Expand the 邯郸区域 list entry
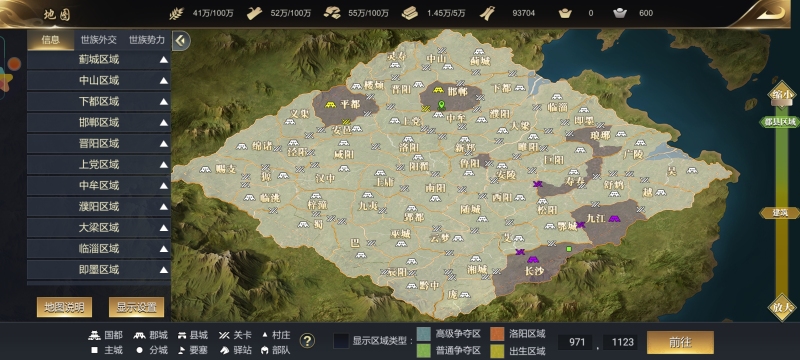The height and width of the screenshot is (360, 800). click(99, 122)
